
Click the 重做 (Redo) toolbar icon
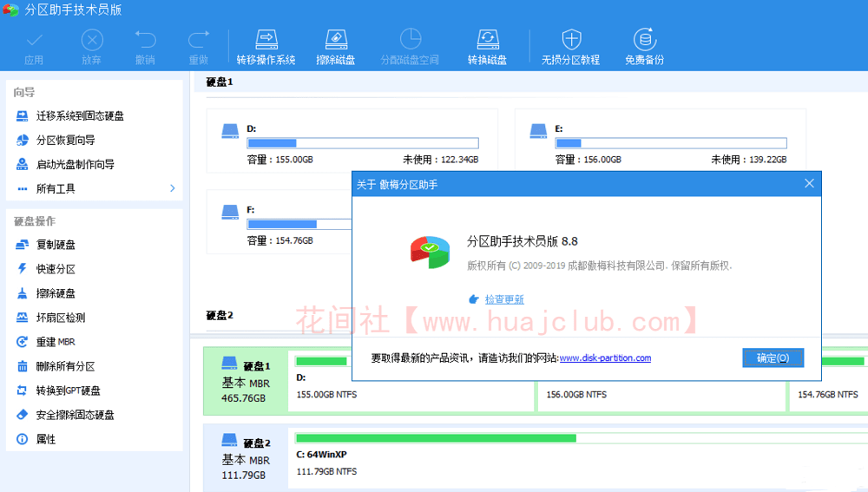(x=198, y=47)
